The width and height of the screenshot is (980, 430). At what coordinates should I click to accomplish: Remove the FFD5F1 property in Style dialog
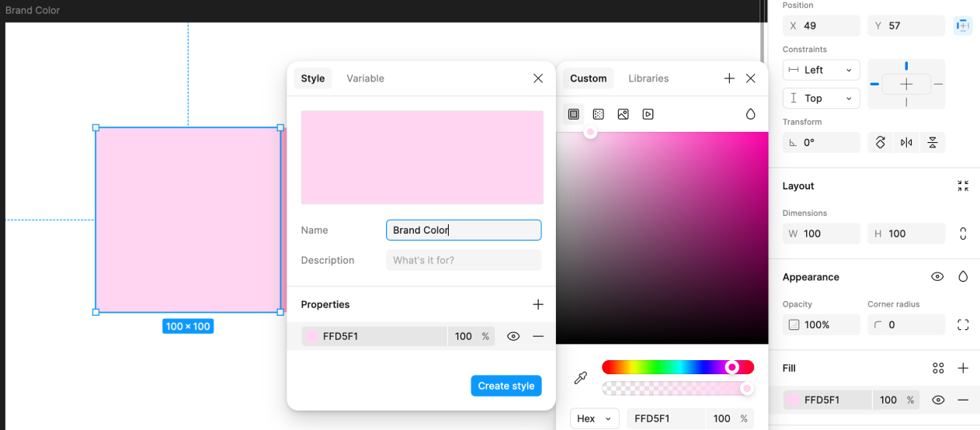538,336
